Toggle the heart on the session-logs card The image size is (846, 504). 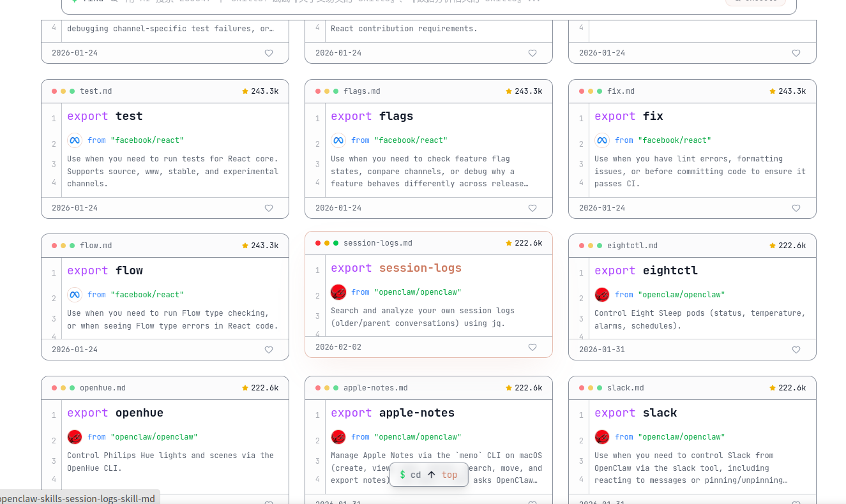(533, 347)
